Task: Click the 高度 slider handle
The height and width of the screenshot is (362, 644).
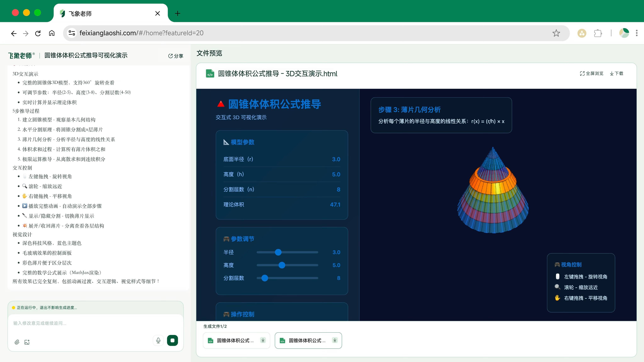Action: [282, 265]
